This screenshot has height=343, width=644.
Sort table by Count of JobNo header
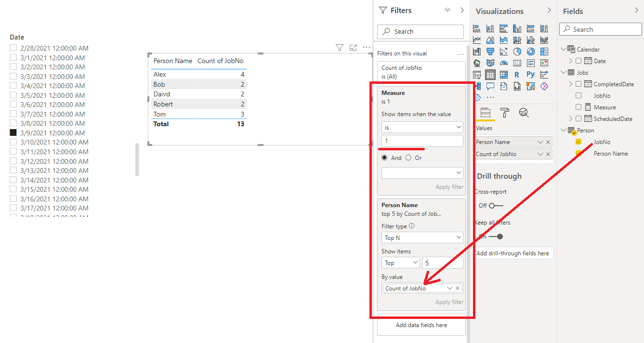[x=221, y=61]
